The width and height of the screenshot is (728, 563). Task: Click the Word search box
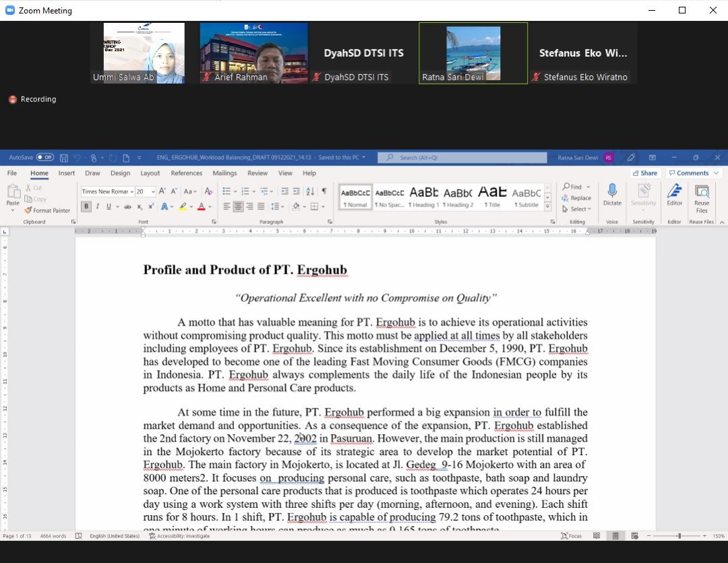click(x=462, y=158)
